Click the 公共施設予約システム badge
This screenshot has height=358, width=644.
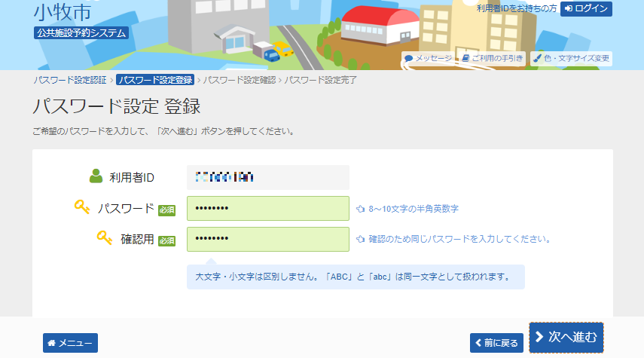coord(81,33)
